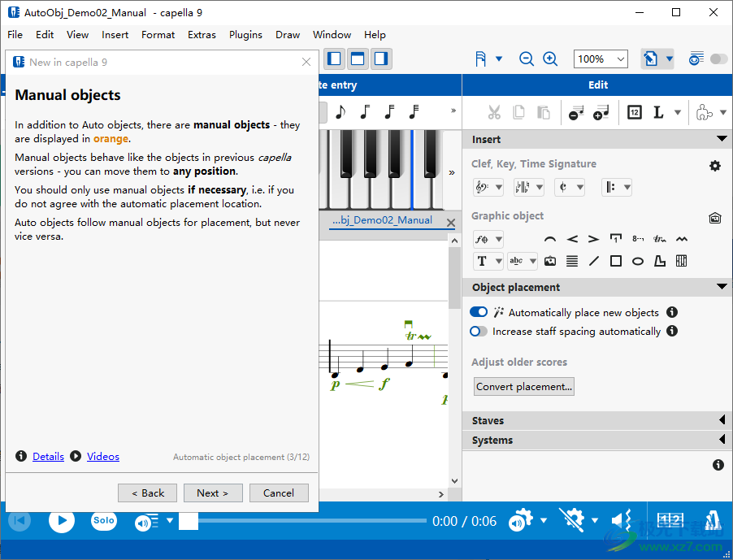The width and height of the screenshot is (733, 560).
Task: Insert a slur graphic object
Action: coord(550,239)
